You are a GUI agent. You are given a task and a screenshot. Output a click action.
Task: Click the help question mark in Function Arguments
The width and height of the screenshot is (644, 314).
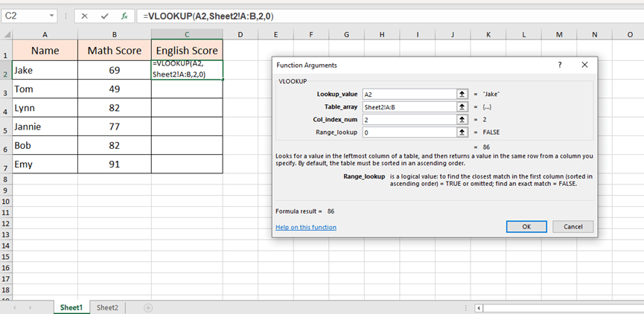click(559, 65)
